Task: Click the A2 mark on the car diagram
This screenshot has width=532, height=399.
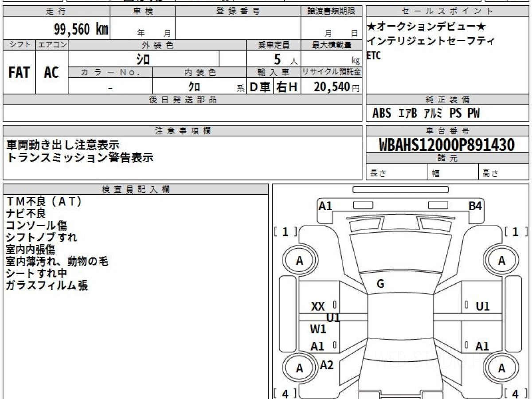Action: (327, 365)
